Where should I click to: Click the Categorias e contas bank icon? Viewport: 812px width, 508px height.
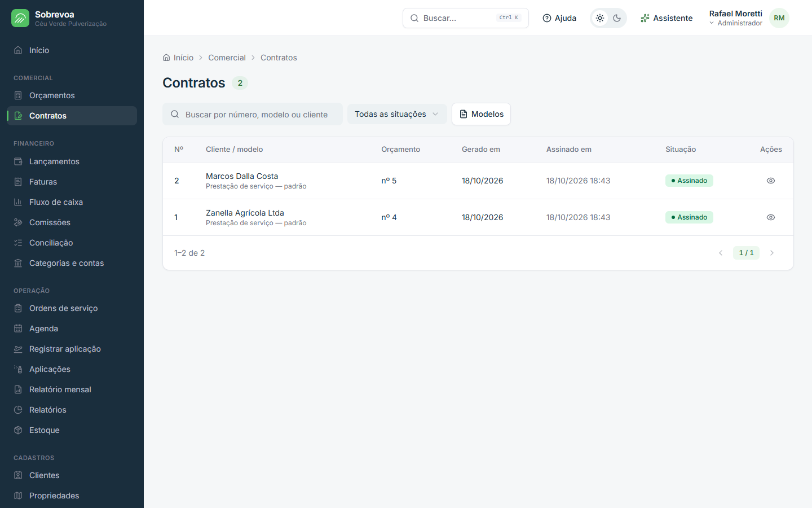pos(18,263)
